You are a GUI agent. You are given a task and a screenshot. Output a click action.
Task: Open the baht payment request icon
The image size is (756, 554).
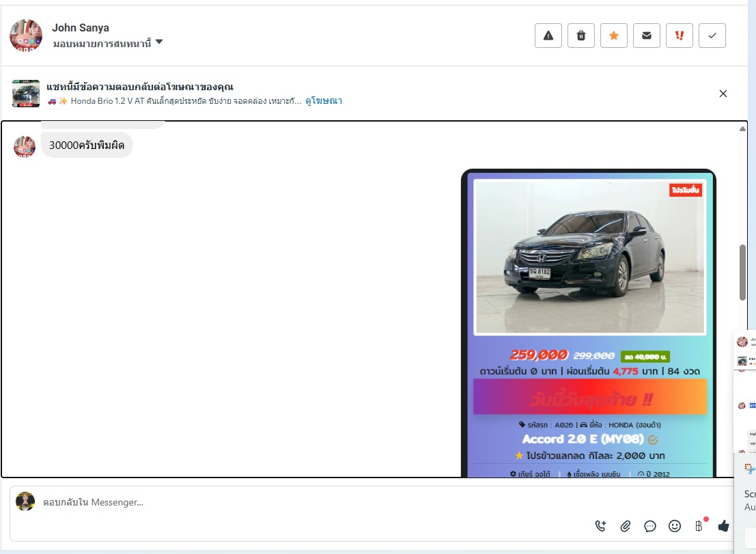click(x=699, y=526)
